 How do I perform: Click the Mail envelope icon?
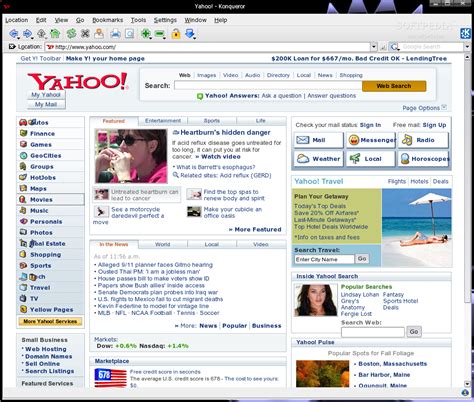click(303, 140)
